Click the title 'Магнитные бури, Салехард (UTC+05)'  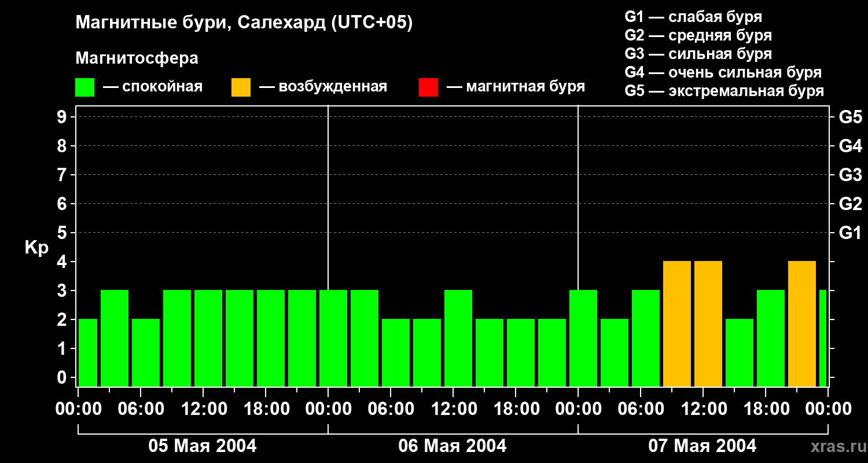(x=244, y=23)
